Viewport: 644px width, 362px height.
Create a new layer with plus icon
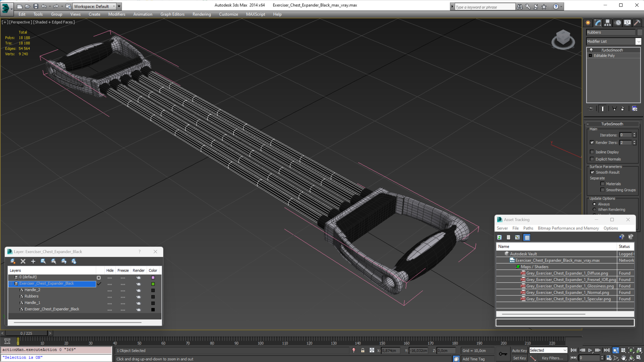coord(33,261)
